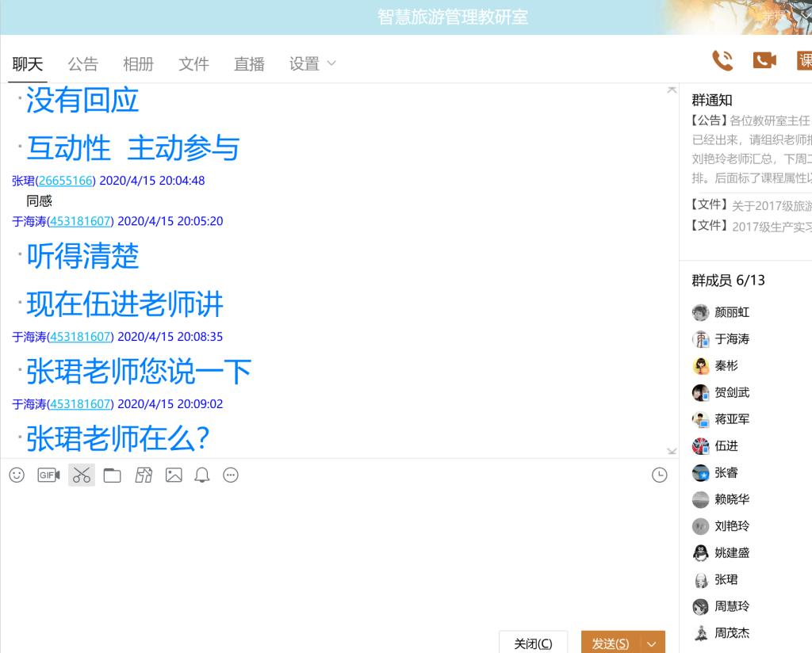
Task: Click the GIF video icon
Action: (48, 475)
